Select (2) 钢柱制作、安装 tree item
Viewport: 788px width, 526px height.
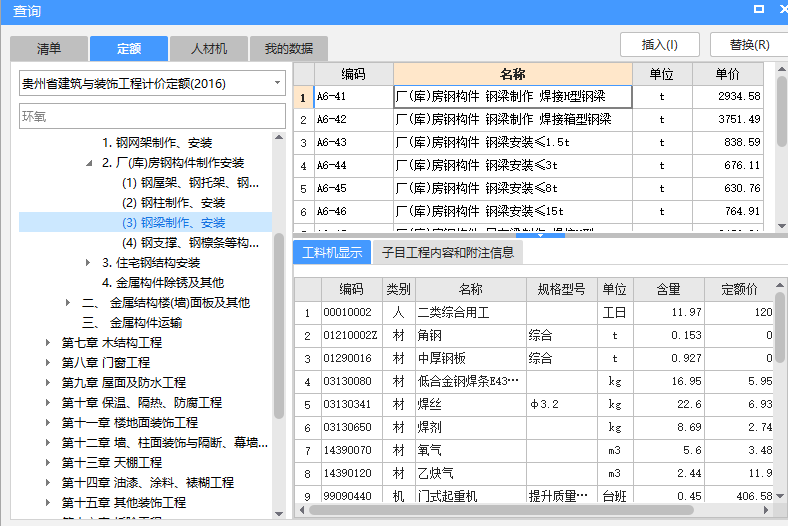[173, 203]
